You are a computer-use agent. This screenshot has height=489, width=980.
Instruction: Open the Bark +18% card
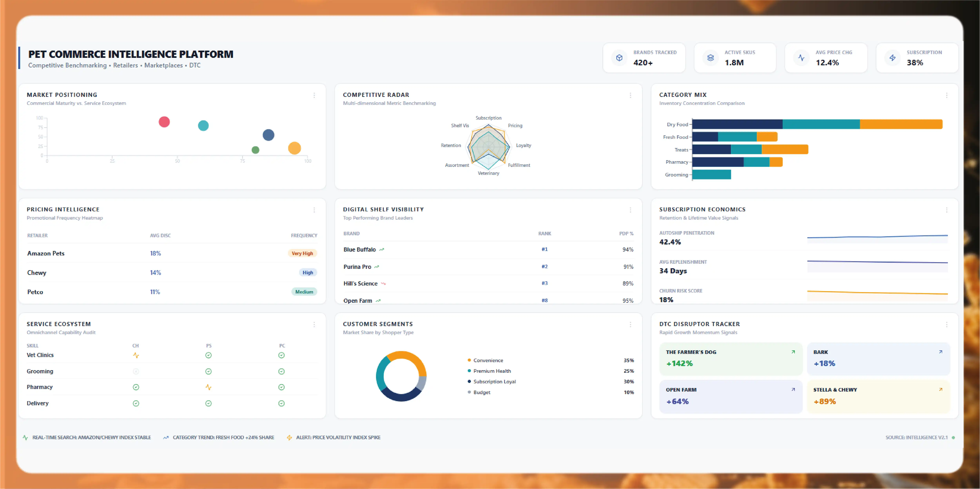pyautogui.click(x=878, y=359)
